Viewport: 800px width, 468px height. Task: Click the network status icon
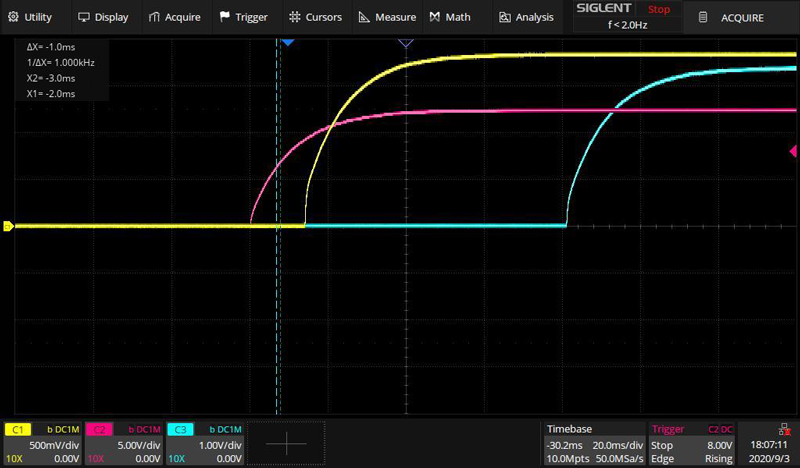(x=772, y=428)
